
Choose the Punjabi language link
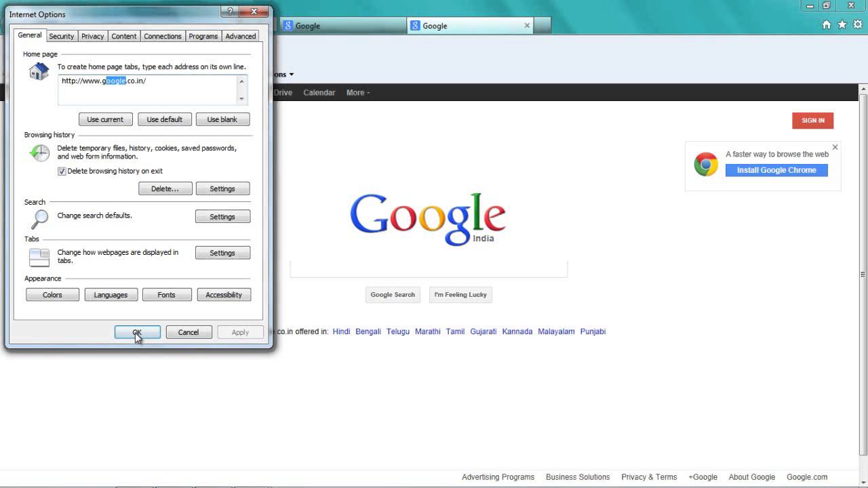click(593, 331)
